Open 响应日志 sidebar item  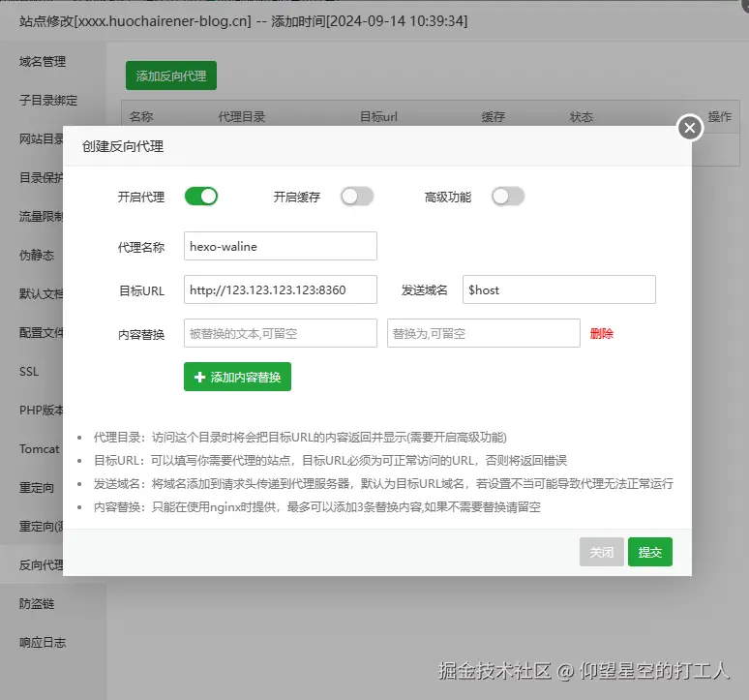pyautogui.click(x=43, y=642)
